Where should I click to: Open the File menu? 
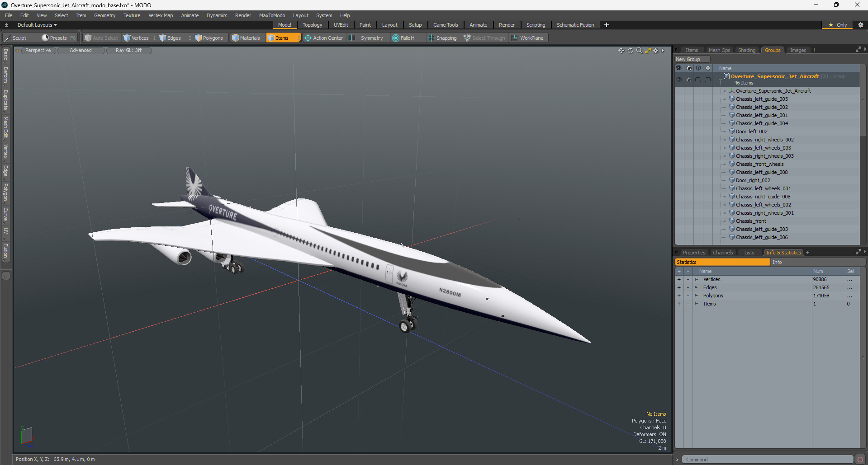pyautogui.click(x=9, y=15)
